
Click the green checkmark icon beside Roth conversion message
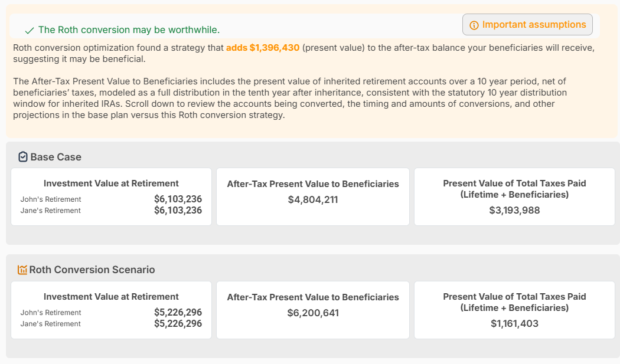pos(29,31)
